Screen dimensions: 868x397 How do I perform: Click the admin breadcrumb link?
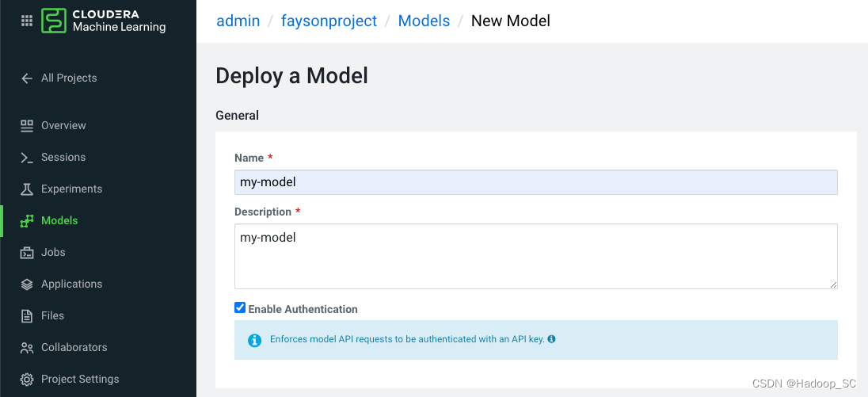238,21
